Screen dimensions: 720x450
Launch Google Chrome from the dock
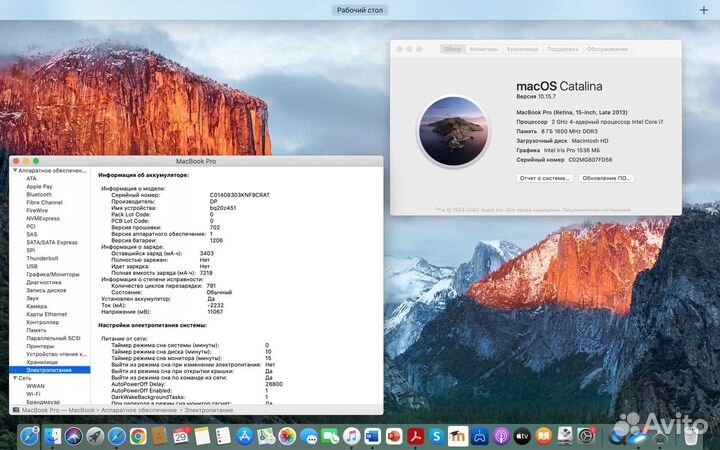(138, 436)
